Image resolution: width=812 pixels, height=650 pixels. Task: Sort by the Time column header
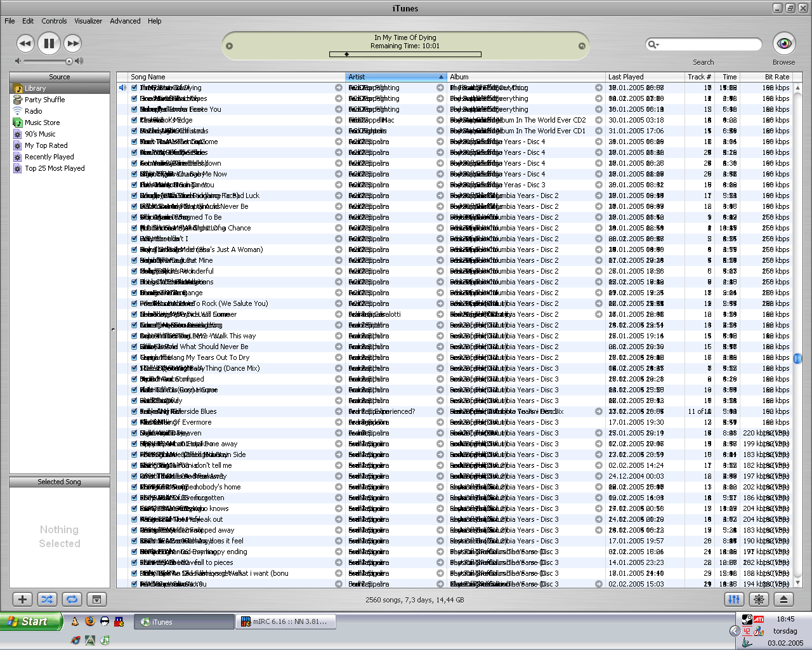tap(727, 77)
